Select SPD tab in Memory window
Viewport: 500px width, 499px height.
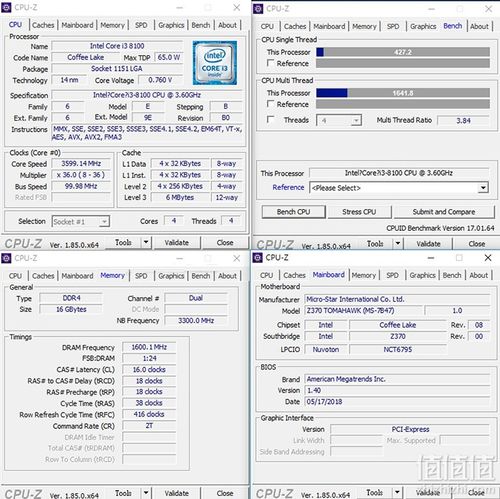[x=141, y=276]
